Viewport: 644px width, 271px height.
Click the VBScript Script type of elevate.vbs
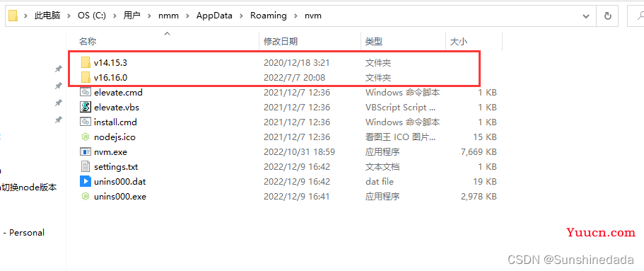[401, 108]
